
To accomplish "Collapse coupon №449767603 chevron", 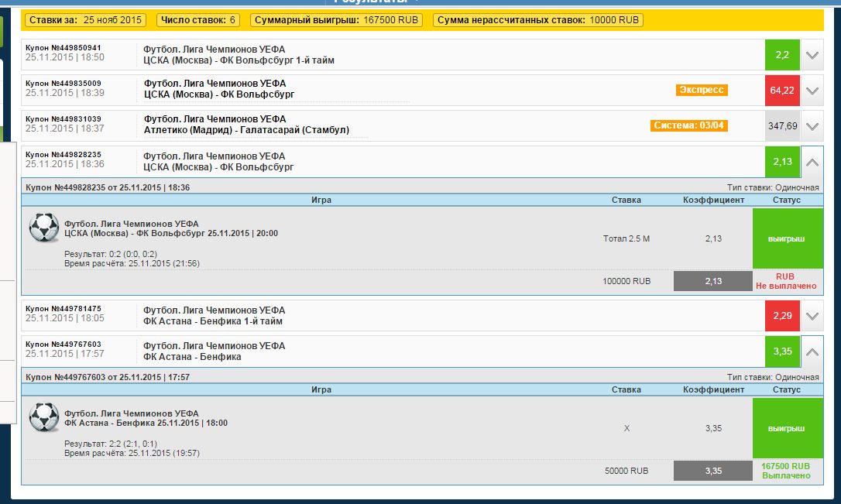I will 812,351.
